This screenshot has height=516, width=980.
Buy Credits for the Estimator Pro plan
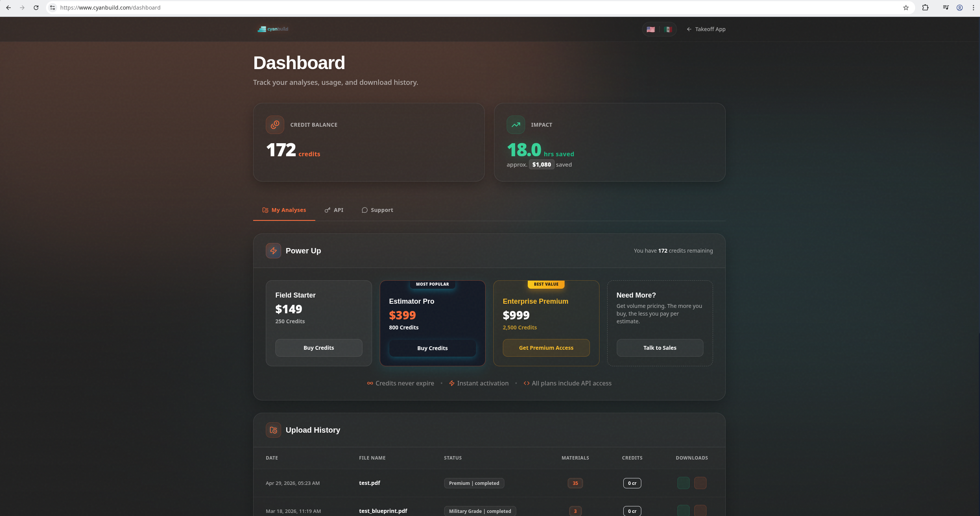coord(433,348)
